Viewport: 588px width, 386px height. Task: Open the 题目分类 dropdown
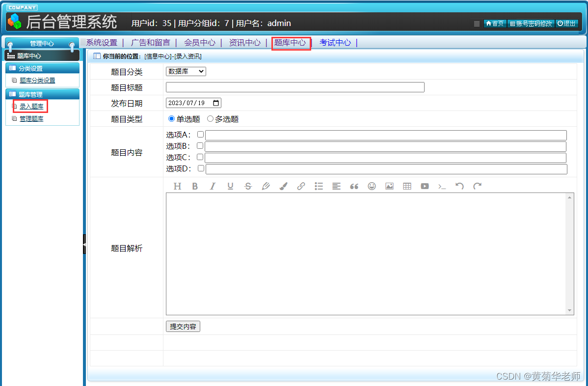tap(186, 71)
